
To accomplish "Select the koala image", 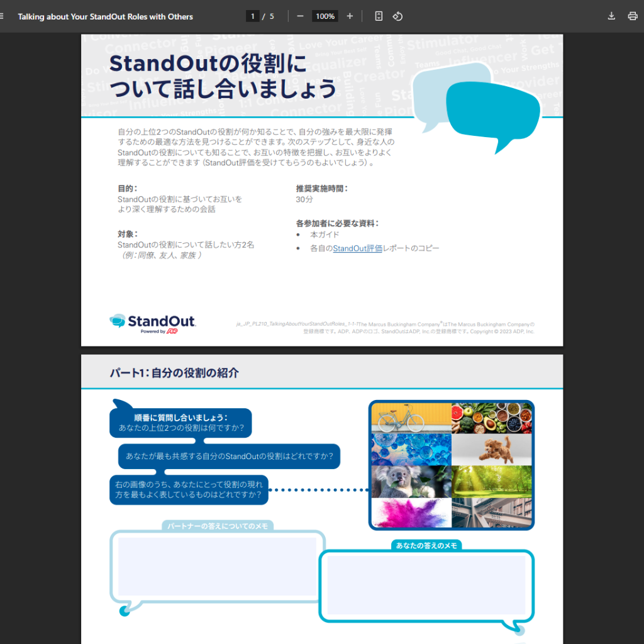I will click(x=411, y=481).
